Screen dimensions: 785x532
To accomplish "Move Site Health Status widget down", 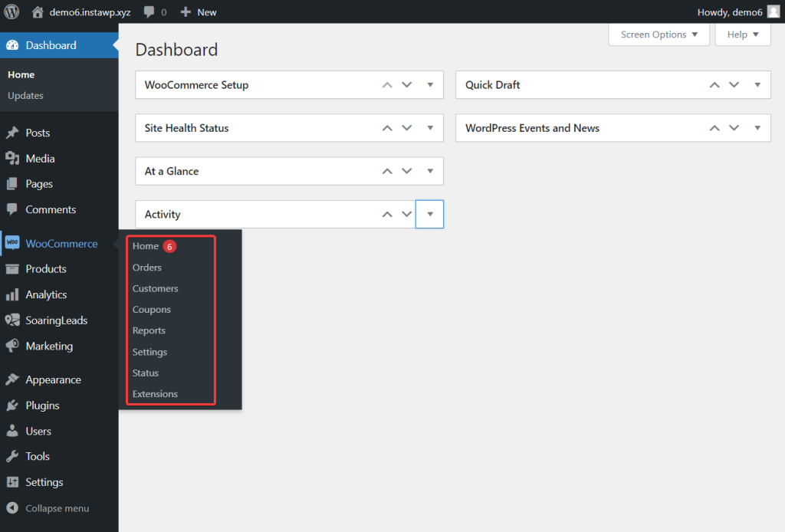I will click(407, 127).
